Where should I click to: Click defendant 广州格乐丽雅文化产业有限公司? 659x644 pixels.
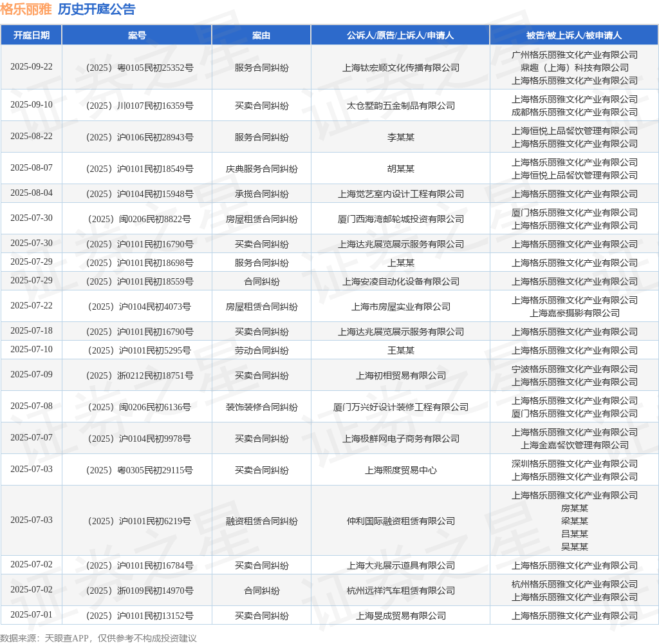pos(575,55)
